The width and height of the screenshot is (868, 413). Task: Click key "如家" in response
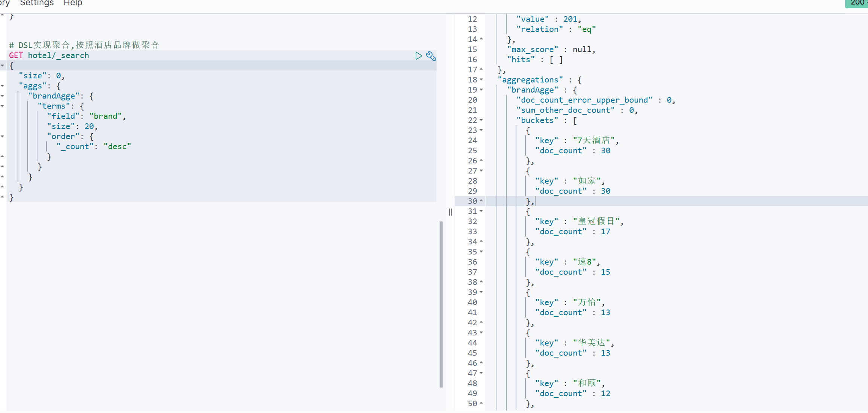point(587,181)
